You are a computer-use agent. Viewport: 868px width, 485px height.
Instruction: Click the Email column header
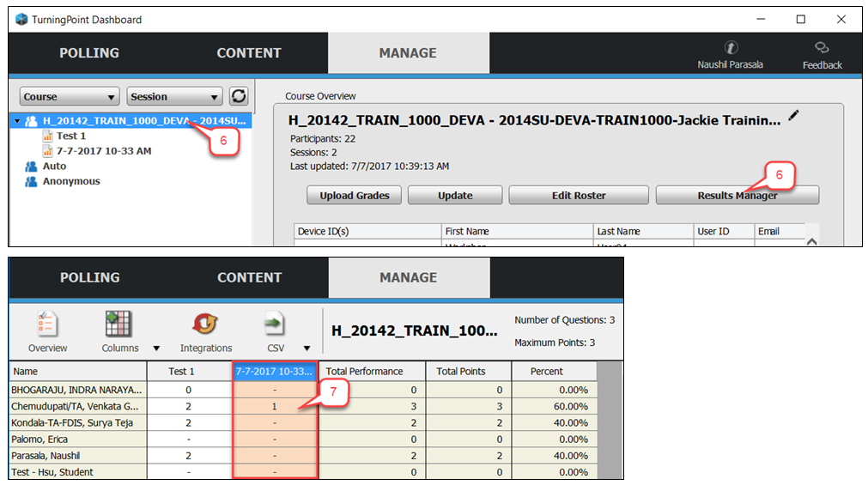(780, 232)
